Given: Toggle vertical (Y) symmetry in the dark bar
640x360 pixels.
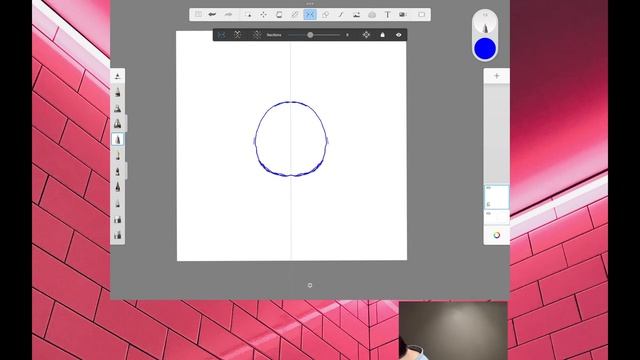Looking at the screenshot, I should click(221, 35).
